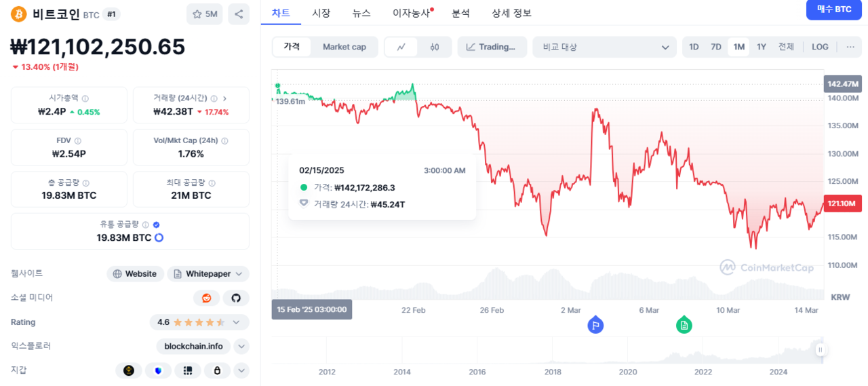The width and height of the screenshot is (868, 386).
Task: Go to the 상세 정보 tab
Action: point(511,13)
